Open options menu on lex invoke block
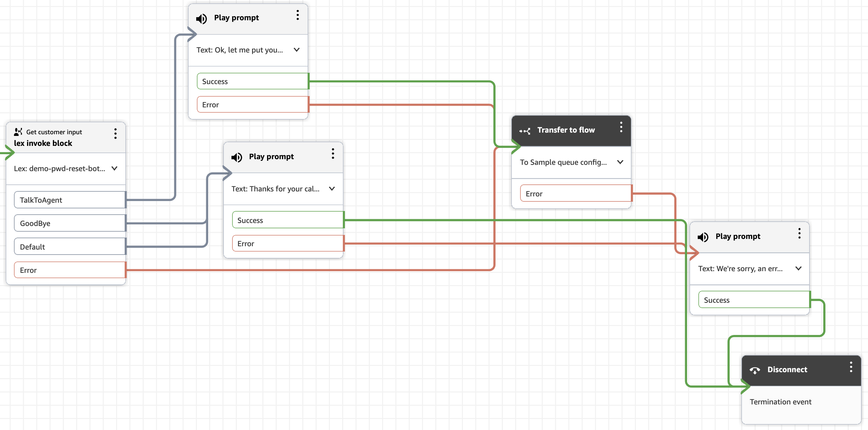The height and width of the screenshot is (430, 868). click(x=115, y=133)
